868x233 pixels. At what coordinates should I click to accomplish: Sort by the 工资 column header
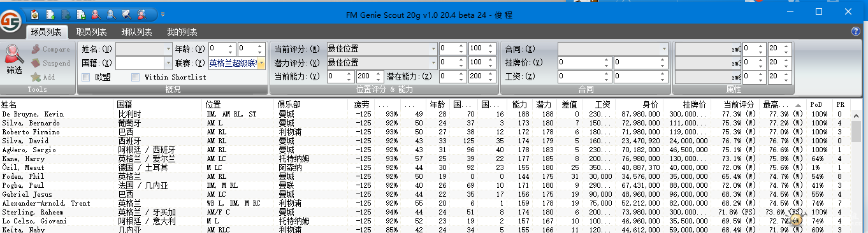pos(599,104)
